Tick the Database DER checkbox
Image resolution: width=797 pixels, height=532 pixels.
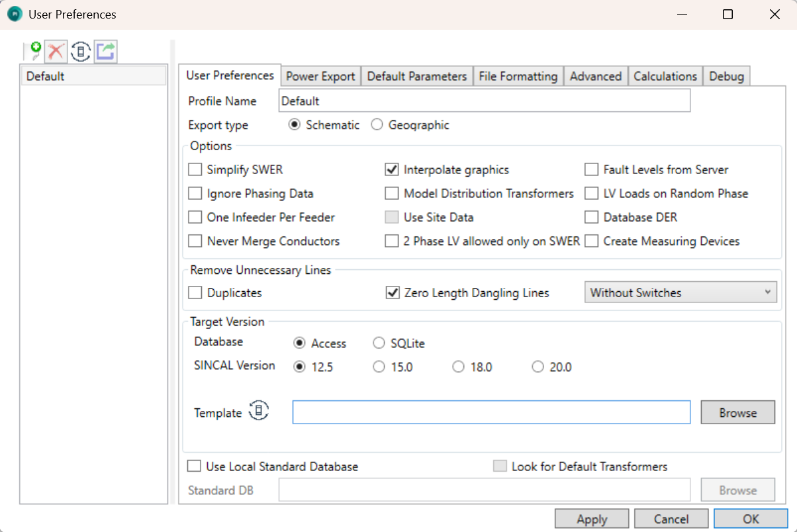[x=592, y=218]
